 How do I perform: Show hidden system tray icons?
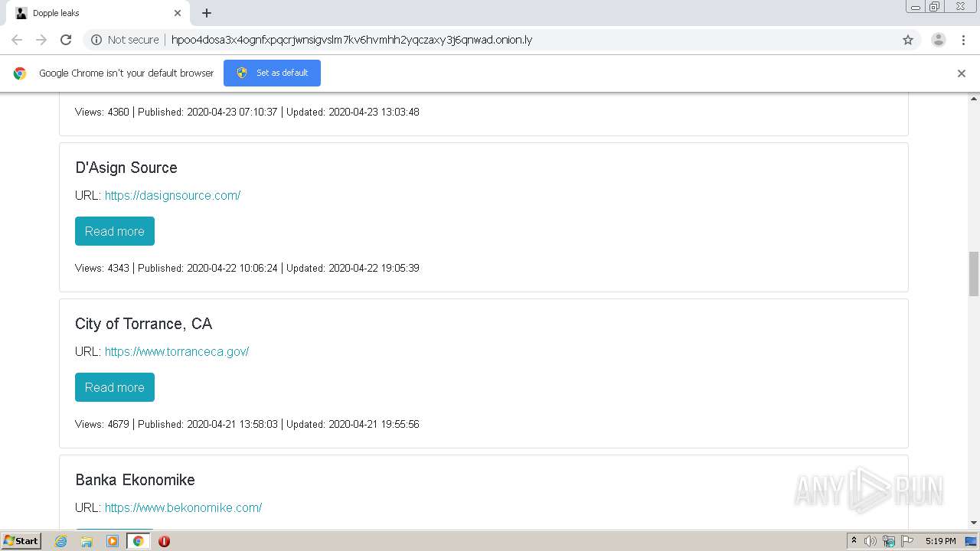(x=854, y=541)
